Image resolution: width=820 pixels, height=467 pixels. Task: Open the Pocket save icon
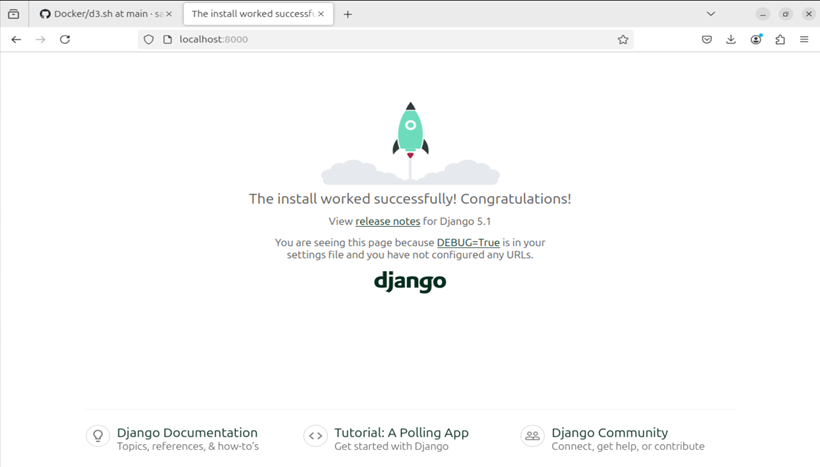(707, 39)
